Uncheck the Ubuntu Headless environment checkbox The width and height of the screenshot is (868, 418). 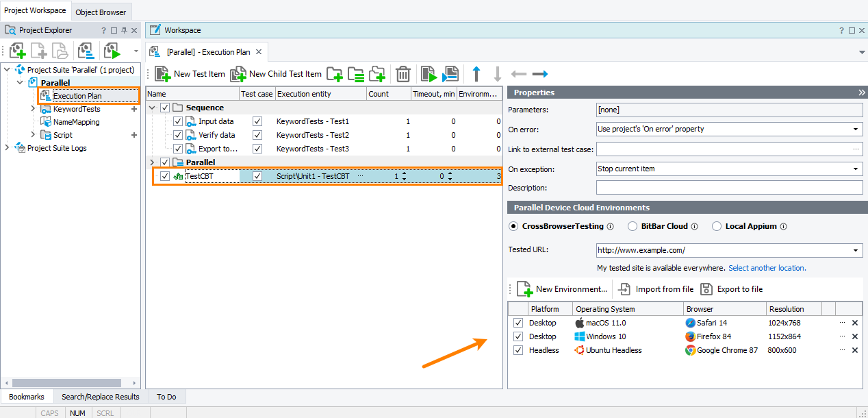click(518, 350)
